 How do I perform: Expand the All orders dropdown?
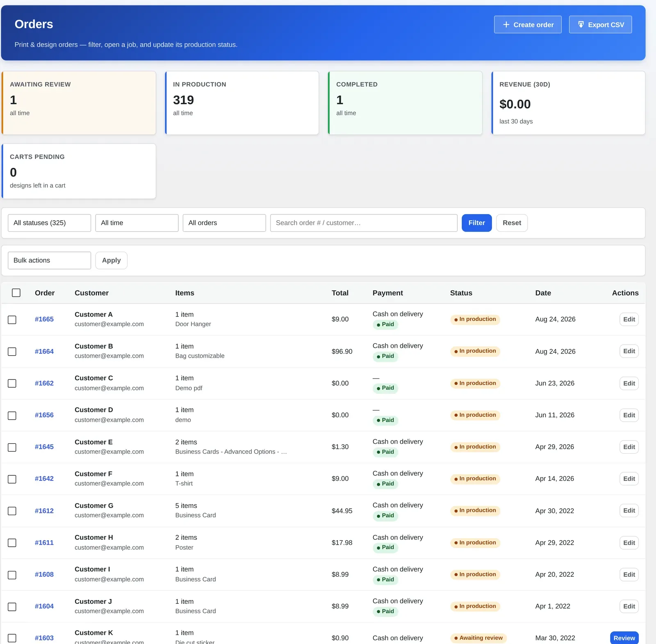(224, 223)
